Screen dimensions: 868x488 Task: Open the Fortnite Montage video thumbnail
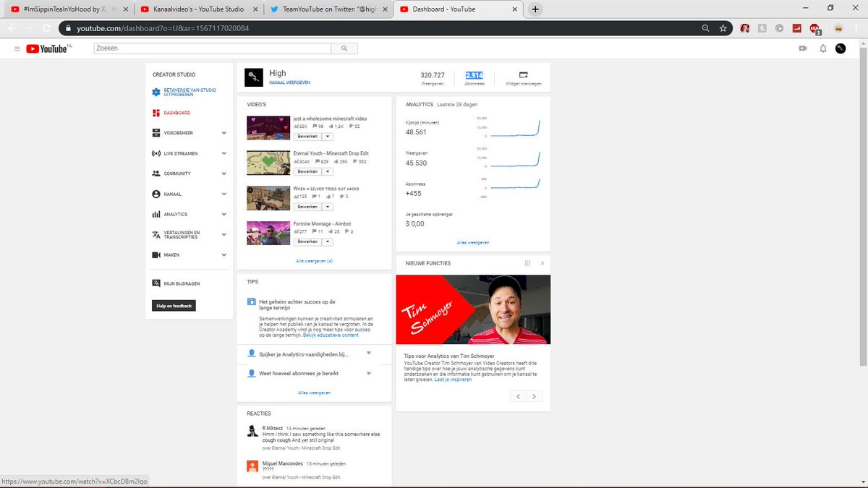268,233
